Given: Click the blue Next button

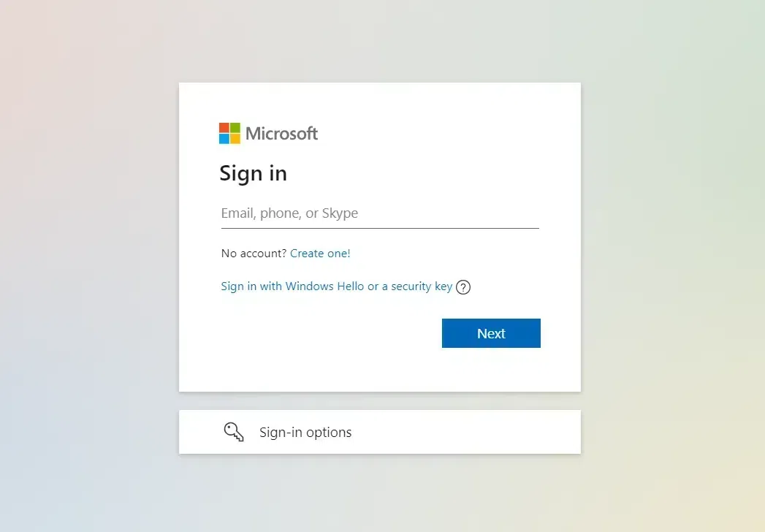Looking at the screenshot, I should click(491, 333).
